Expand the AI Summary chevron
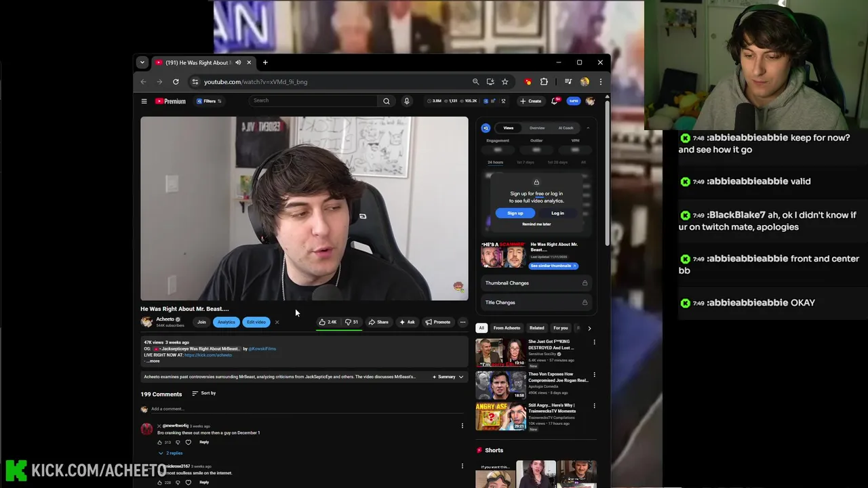 pos(461,377)
